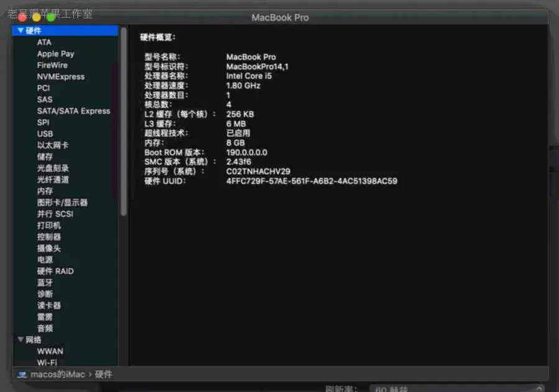
Task: Open the 摄像头 camera entry
Action: [x=49, y=248]
